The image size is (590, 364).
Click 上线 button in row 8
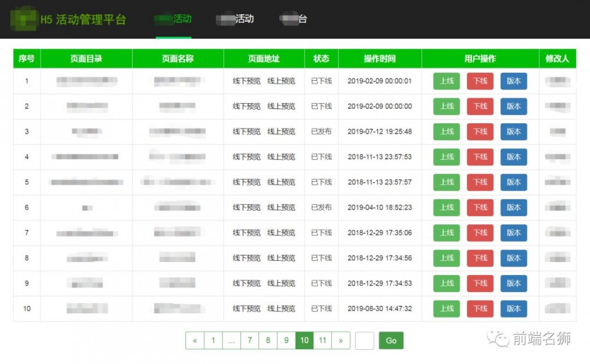[446, 258]
